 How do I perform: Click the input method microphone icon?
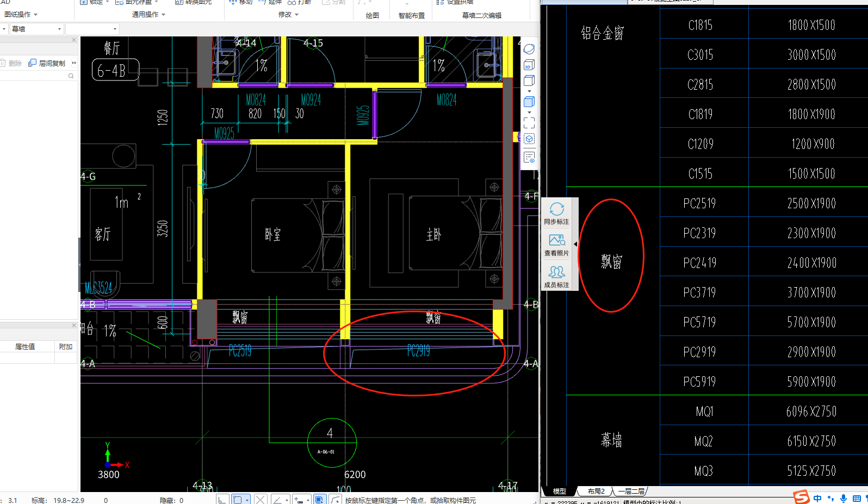point(844,498)
